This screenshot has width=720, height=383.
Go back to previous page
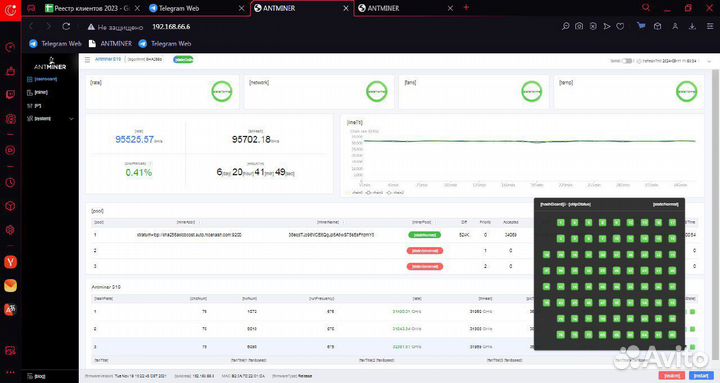click(31, 27)
